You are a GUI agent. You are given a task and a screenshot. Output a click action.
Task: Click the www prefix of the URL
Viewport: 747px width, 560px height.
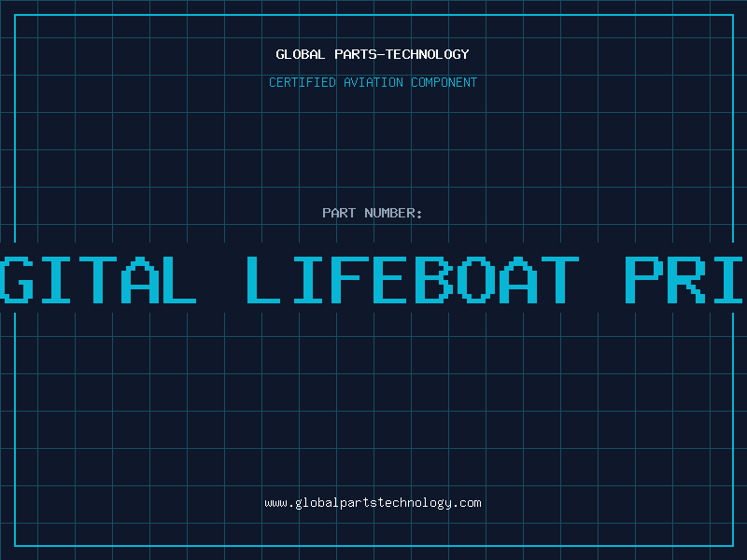(x=275, y=503)
